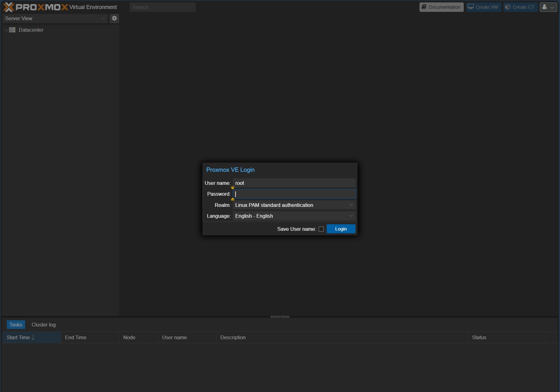Image resolution: width=560 pixels, height=392 pixels.
Task: Sort by Node column header
Action: [x=139, y=337]
